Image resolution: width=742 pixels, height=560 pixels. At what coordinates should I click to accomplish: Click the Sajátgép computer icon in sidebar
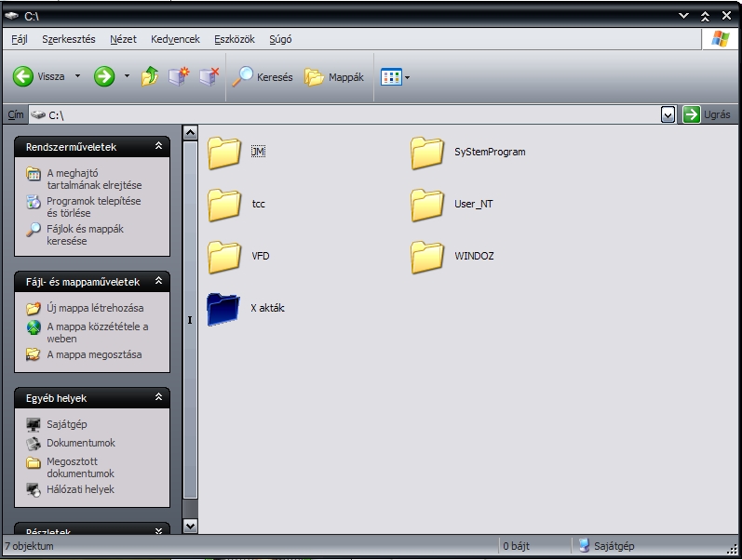pyautogui.click(x=34, y=425)
